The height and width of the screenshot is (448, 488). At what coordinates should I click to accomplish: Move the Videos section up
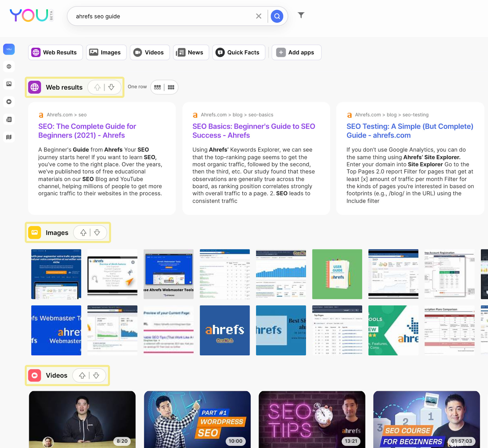(x=82, y=375)
